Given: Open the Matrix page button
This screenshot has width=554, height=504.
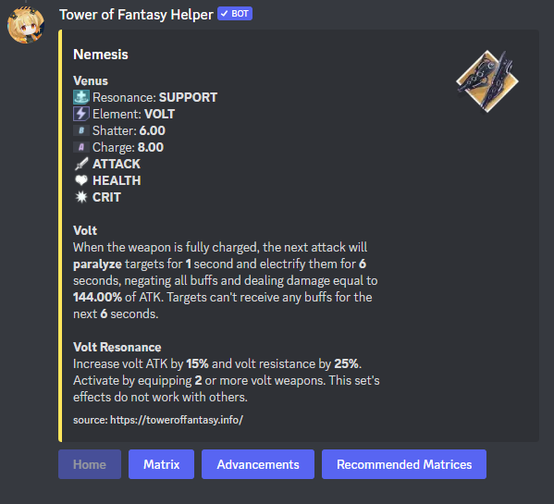Looking at the screenshot, I should [161, 464].
